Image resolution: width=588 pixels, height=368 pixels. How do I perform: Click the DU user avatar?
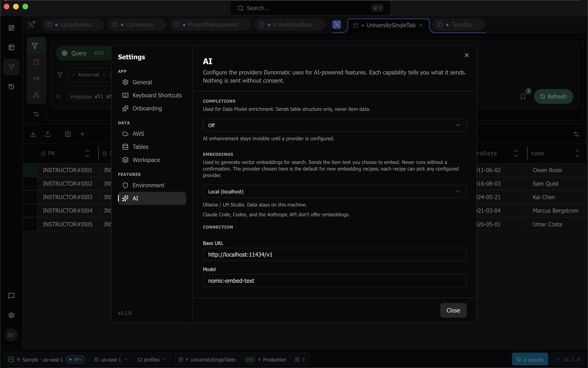point(11,335)
